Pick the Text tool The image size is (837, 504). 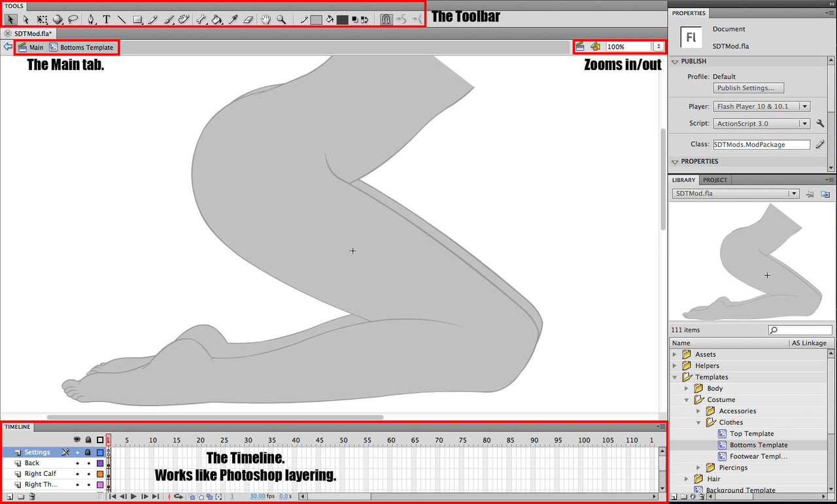[x=106, y=20]
